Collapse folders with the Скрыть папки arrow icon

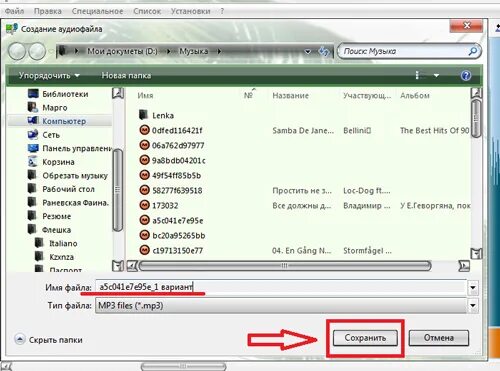(20, 340)
